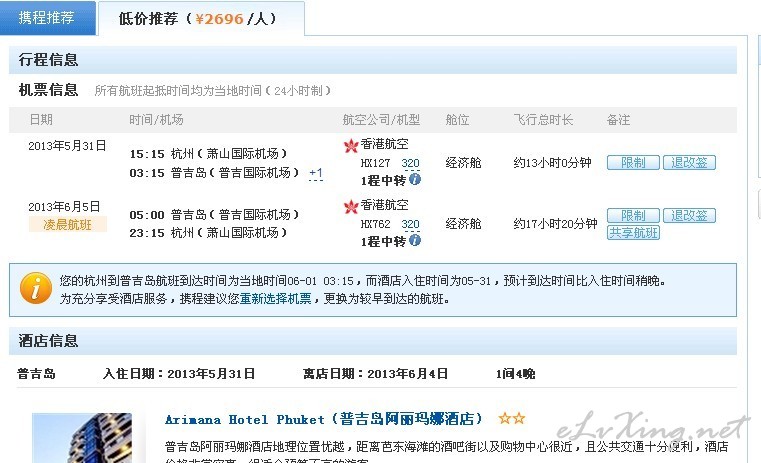This screenshot has width=761, height=463.
Task: Click 限制 button for the June 5 flight
Action: click(x=633, y=215)
